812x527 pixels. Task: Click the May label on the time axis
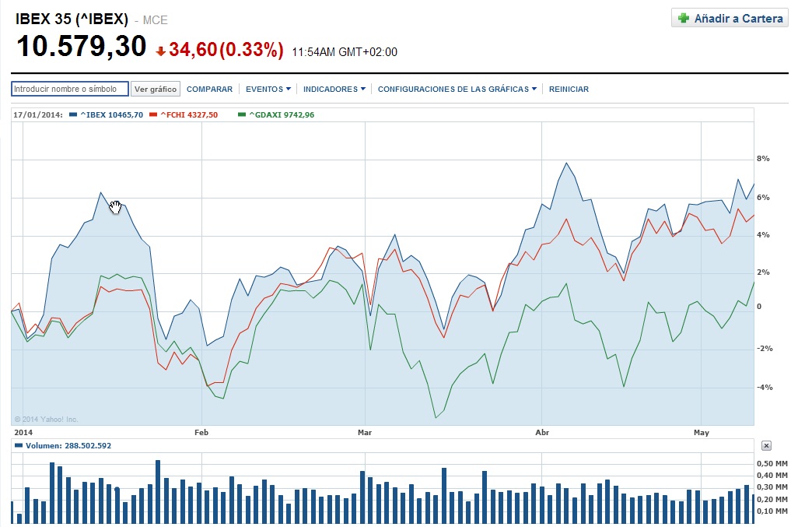[702, 432]
